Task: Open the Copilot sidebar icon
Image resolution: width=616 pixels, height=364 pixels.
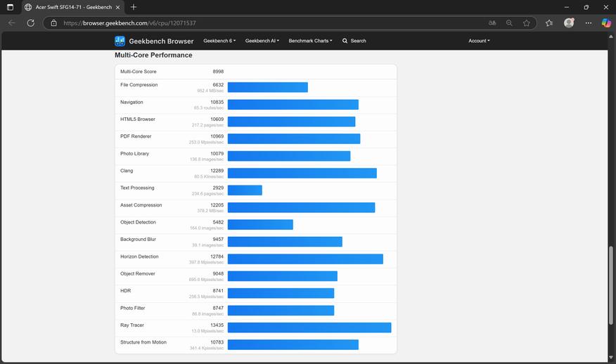Action: point(606,22)
